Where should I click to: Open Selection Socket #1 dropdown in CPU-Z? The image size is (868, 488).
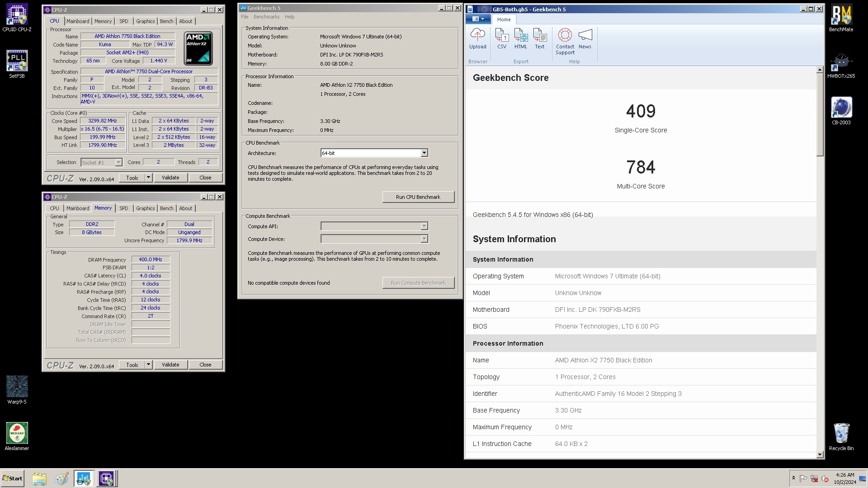[101, 162]
